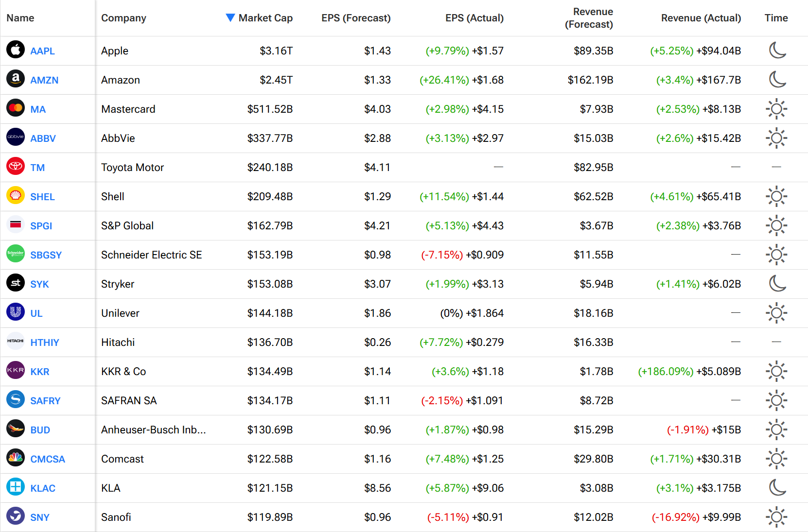
Task: Select the '$162.19B' revenue forecast cell
Action: coord(590,80)
